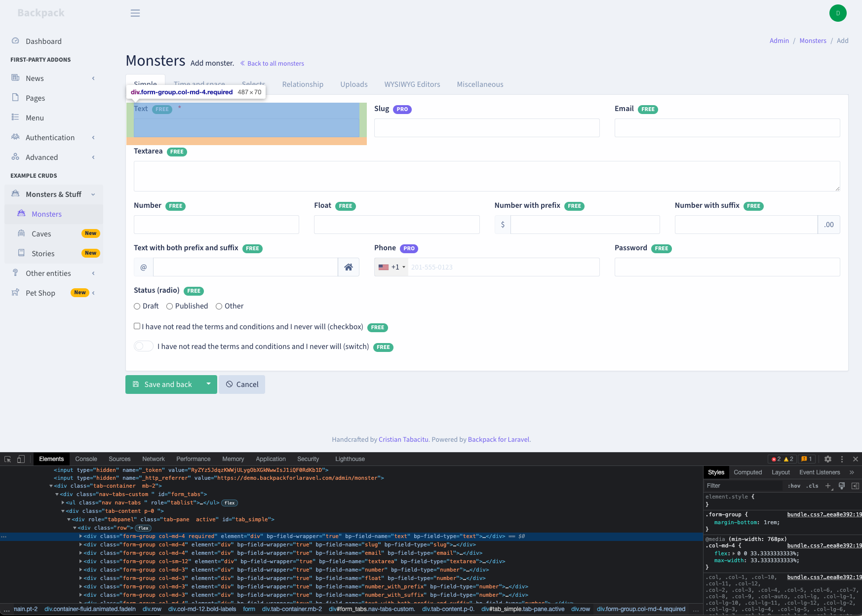This screenshot has height=616, width=862.
Task: Open DevTools settings gear
Action: coord(828,459)
